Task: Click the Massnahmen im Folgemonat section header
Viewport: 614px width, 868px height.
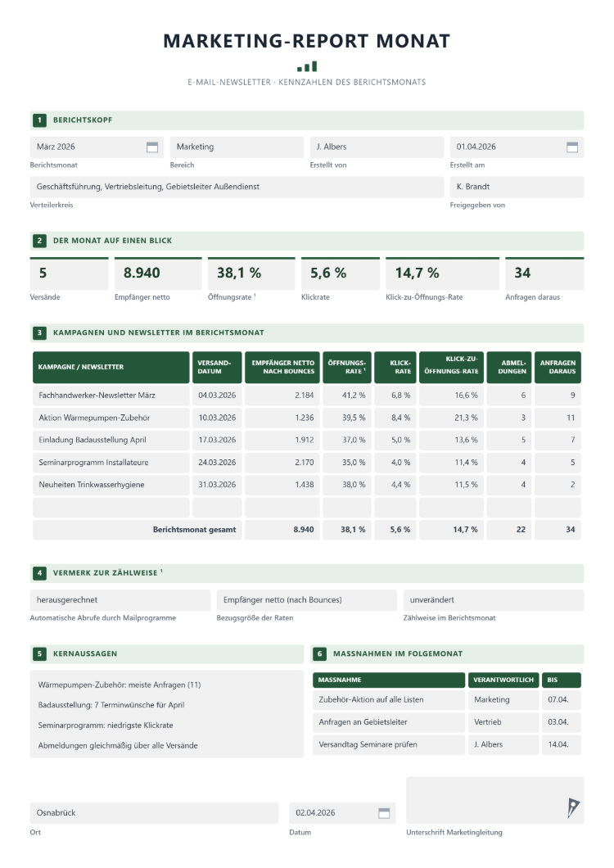Action: tap(448, 654)
